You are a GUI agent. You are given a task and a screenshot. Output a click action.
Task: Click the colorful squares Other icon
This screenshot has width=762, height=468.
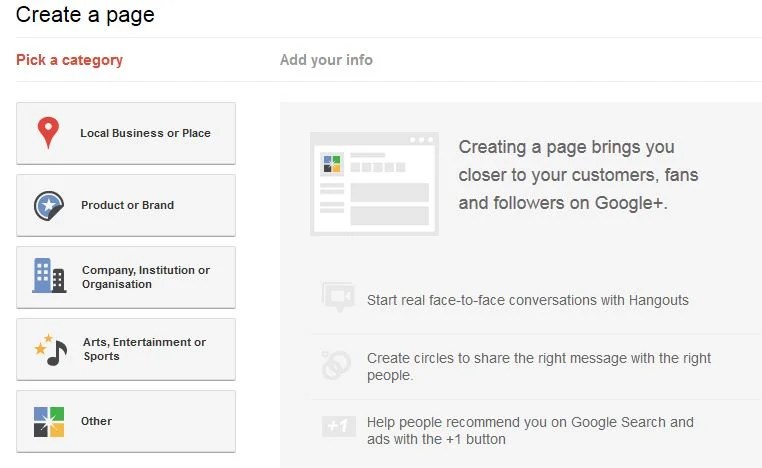(x=48, y=422)
